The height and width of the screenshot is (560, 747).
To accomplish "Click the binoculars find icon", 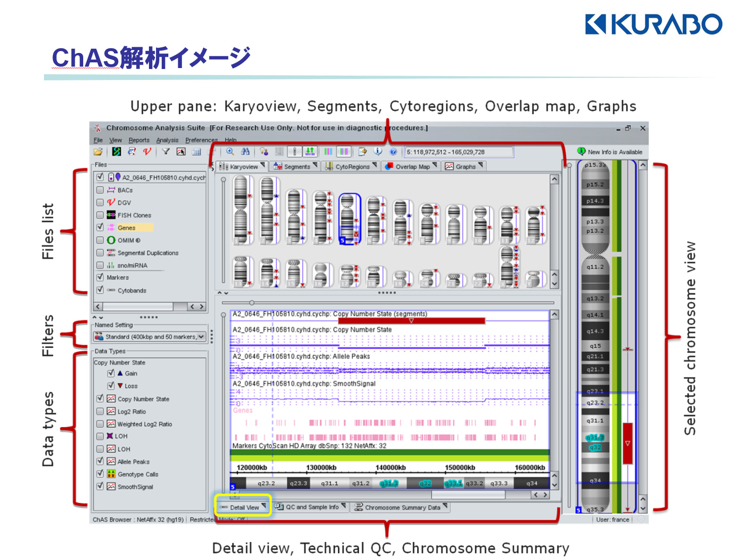I will pos(245,152).
